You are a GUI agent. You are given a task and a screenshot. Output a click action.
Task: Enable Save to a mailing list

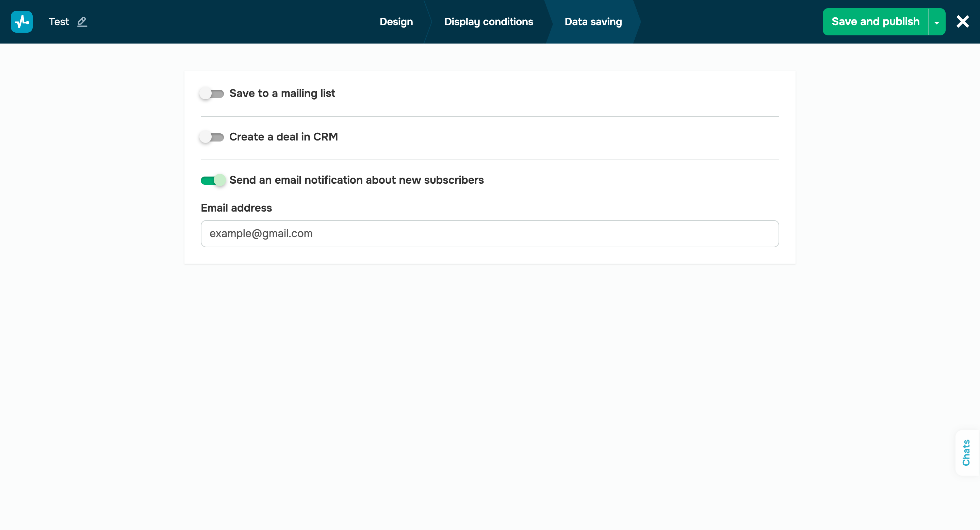212,93
